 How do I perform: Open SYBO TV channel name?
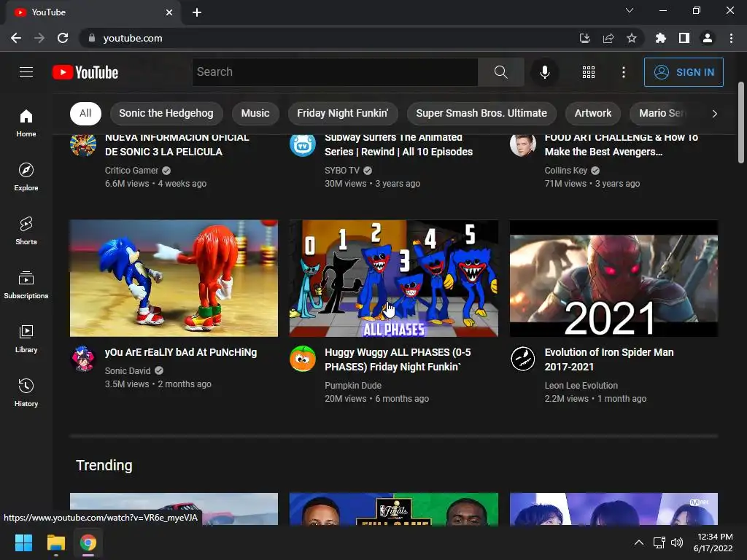pos(342,171)
